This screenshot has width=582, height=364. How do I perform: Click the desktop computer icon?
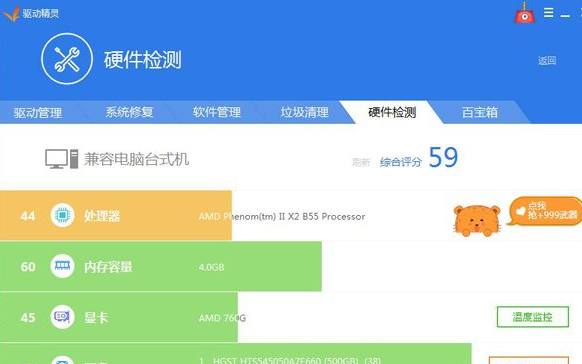(x=62, y=159)
